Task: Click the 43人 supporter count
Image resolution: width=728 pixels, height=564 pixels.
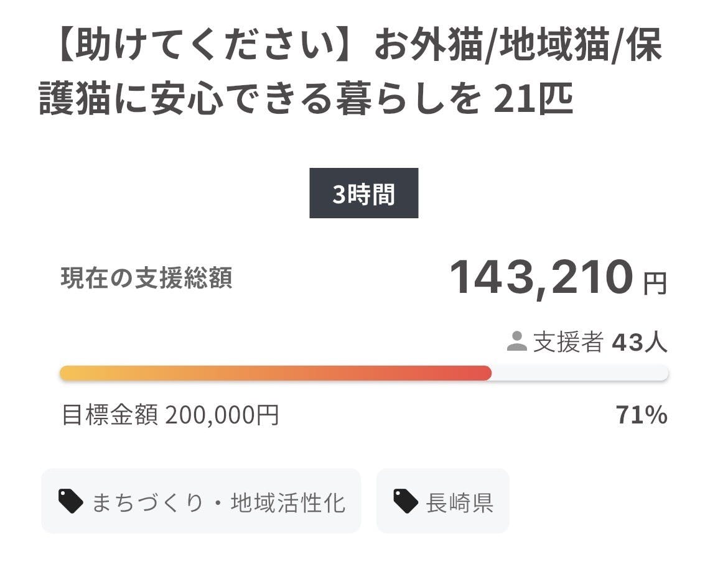Action: 640,341
